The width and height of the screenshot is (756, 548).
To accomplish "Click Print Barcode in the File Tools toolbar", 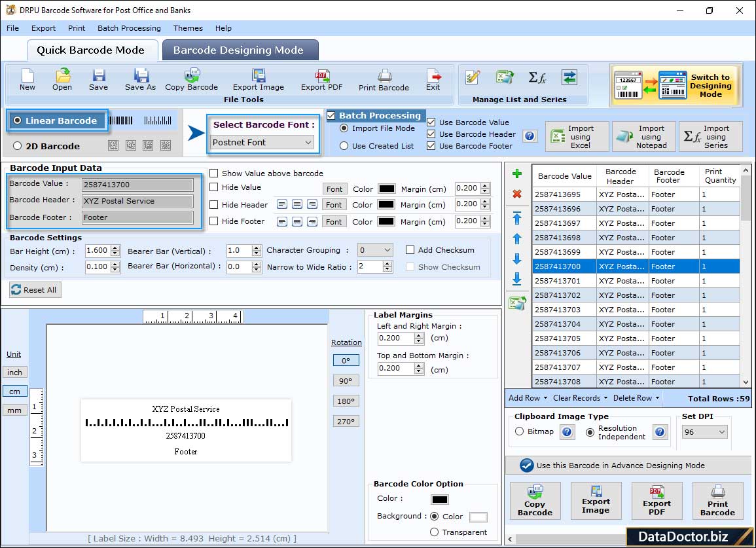I will pyautogui.click(x=384, y=79).
